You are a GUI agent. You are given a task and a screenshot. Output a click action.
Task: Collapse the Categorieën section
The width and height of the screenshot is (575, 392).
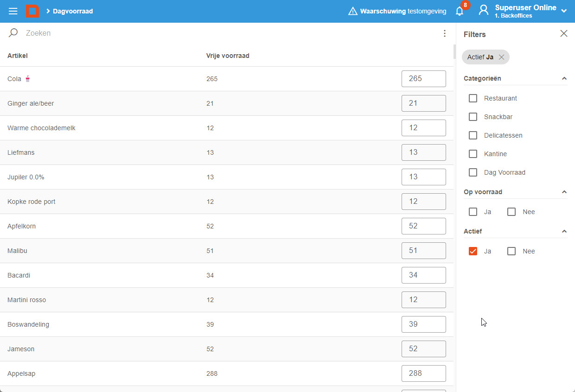click(564, 78)
